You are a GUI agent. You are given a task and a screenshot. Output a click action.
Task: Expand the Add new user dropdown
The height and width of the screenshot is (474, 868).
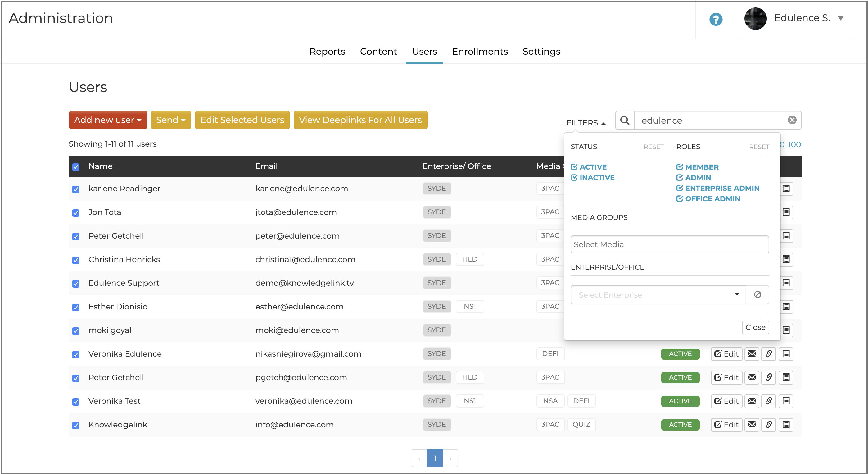[x=107, y=120]
